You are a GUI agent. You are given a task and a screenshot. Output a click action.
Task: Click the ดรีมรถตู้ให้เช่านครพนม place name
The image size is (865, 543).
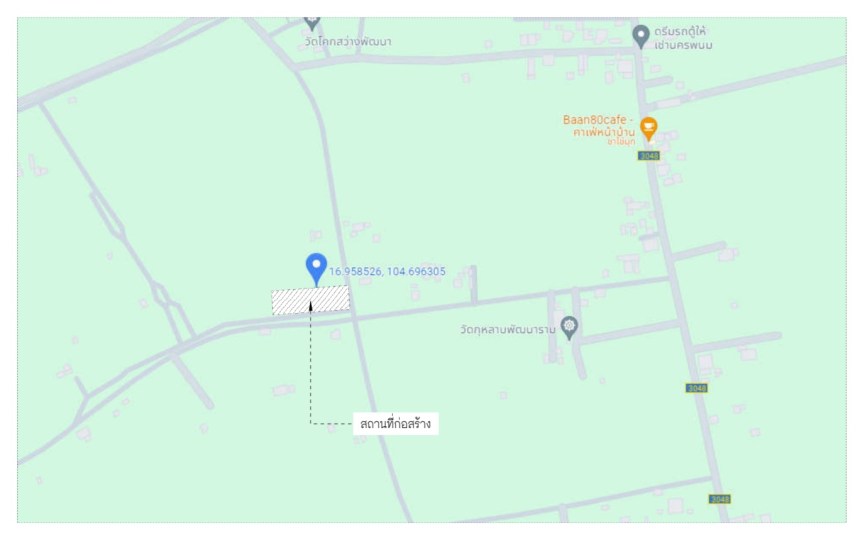pyautogui.click(x=683, y=38)
